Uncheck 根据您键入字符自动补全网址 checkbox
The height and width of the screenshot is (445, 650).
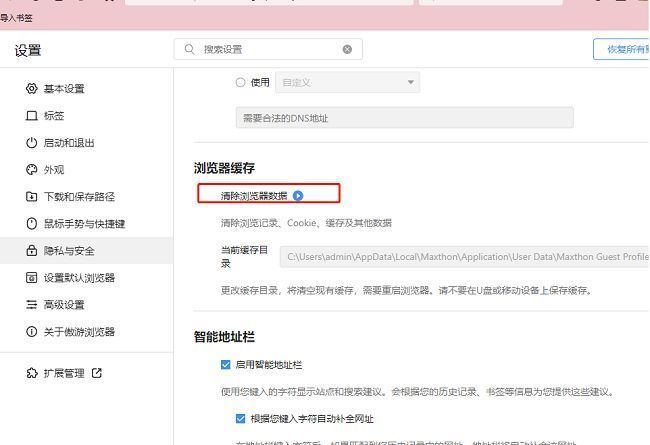tap(240, 418)
